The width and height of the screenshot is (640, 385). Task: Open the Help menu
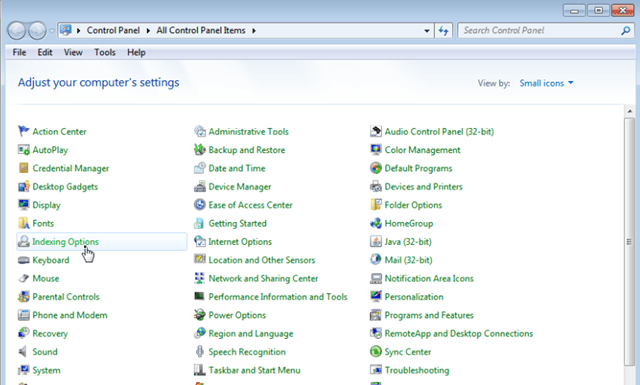(136, 52)
